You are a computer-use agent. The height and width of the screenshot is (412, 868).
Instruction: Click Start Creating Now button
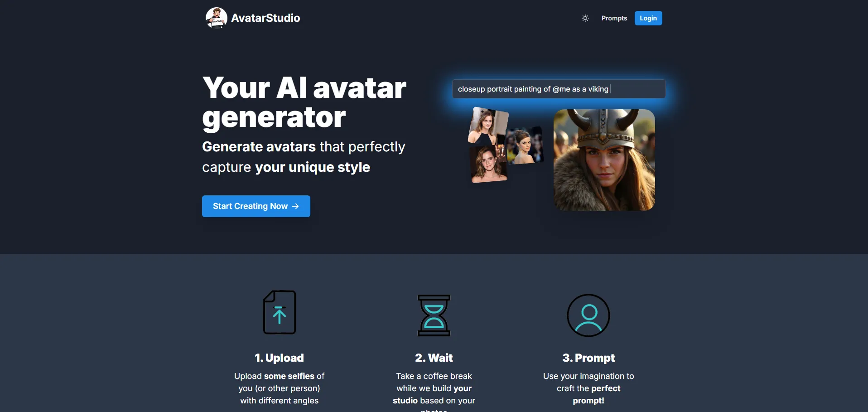tap(256, 206)
